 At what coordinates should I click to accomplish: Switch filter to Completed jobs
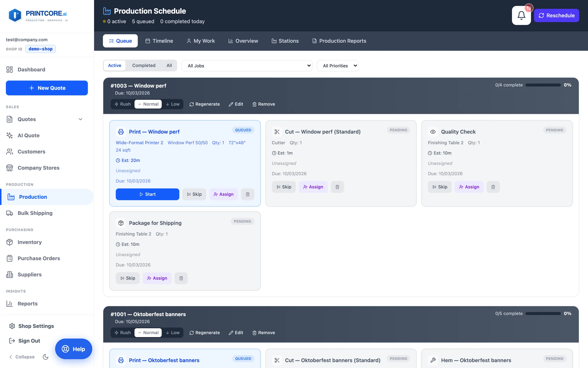pyautogui.click(x=144, y=66)
